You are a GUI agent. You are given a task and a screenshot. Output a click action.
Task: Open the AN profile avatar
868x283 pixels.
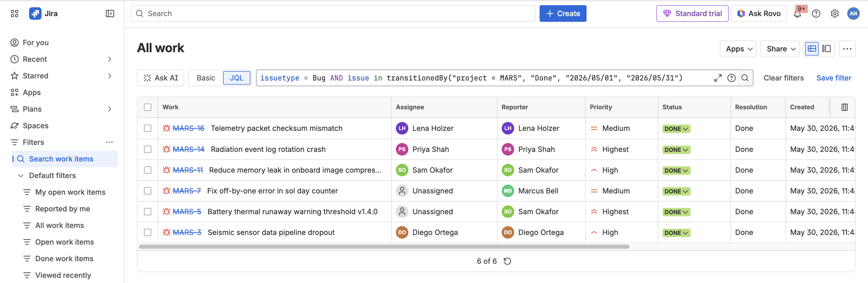click(x=853, y=14)
